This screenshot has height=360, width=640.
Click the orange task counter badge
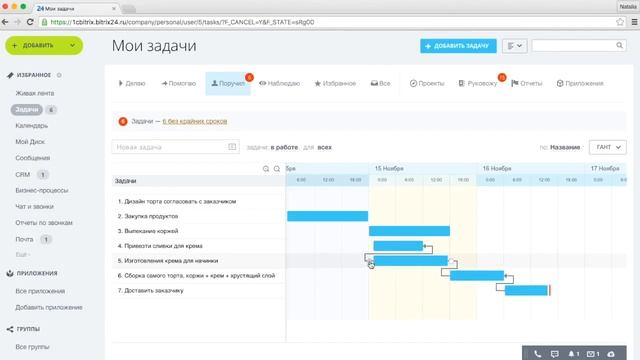123,121
